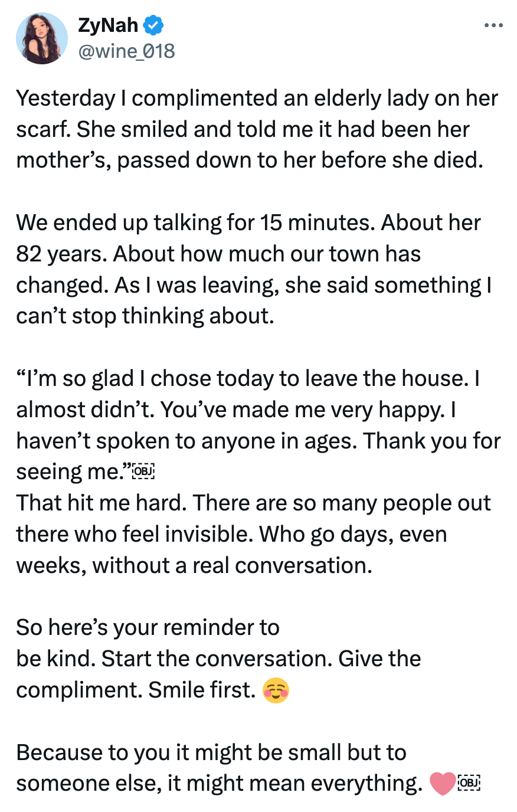
Task: Click the OBJ placeholder after the heart
Action: pos(469,784)
